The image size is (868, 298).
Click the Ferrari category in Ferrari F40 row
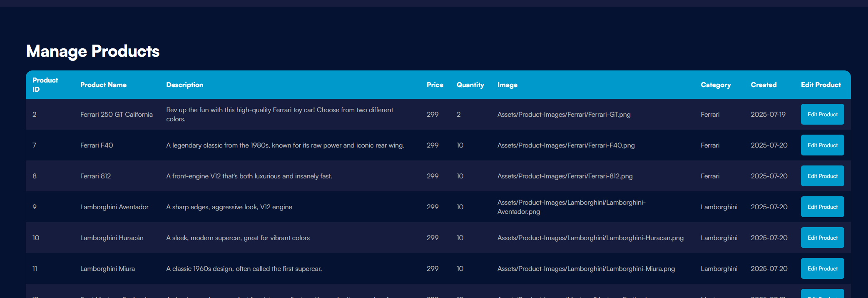click(710, 145)
